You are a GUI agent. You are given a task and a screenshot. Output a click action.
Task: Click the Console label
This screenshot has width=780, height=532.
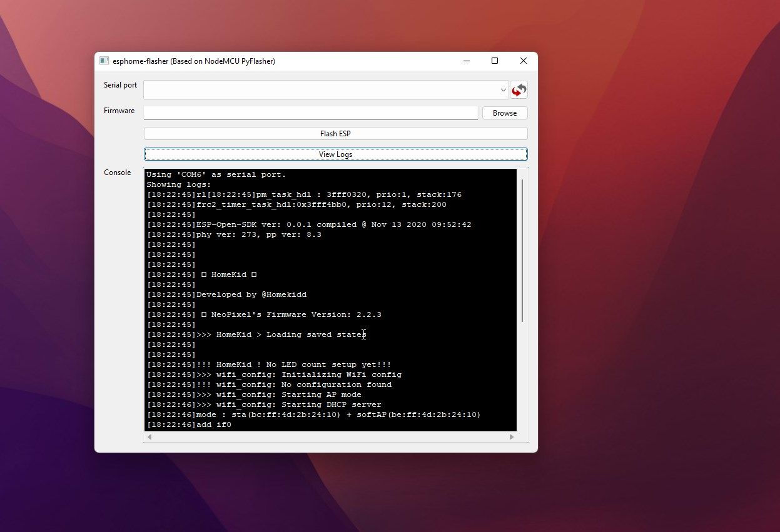(118, 173)
